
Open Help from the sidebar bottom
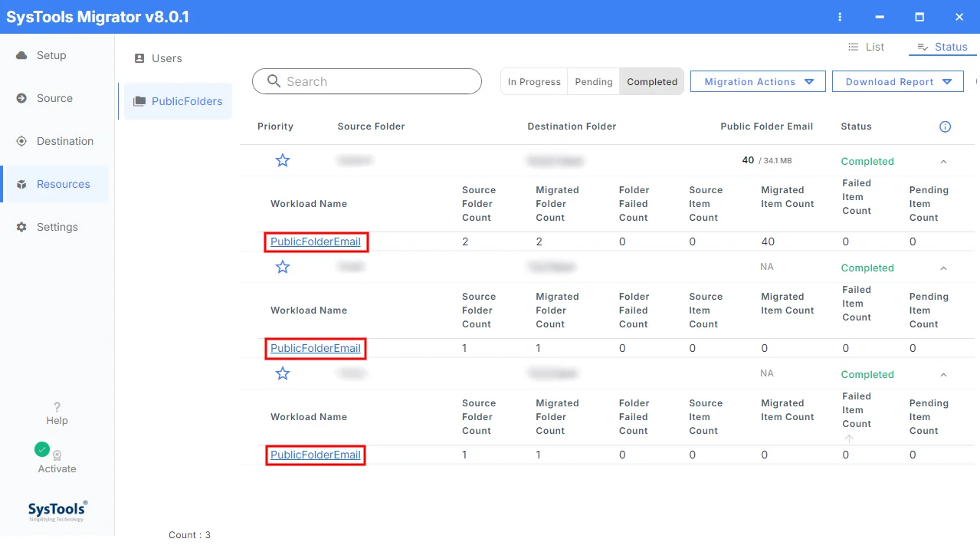point(57,413)
